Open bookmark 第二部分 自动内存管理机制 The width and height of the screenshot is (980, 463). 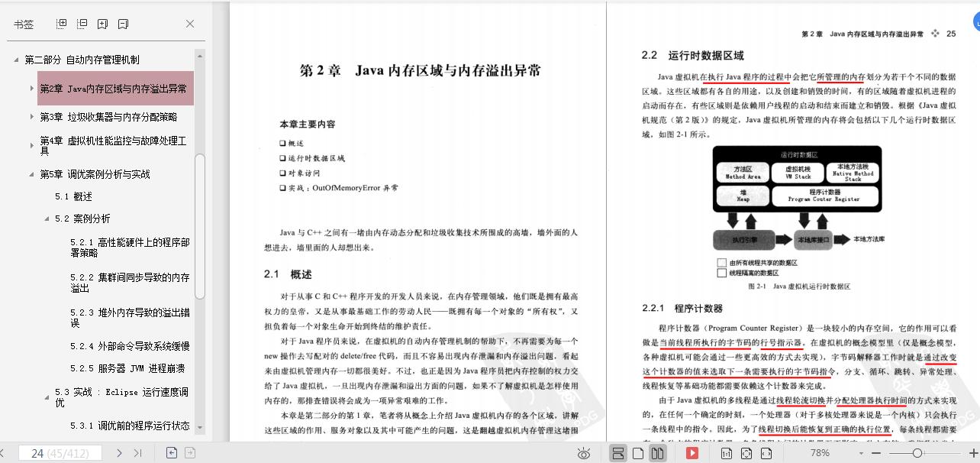click(x=82, y=60)
